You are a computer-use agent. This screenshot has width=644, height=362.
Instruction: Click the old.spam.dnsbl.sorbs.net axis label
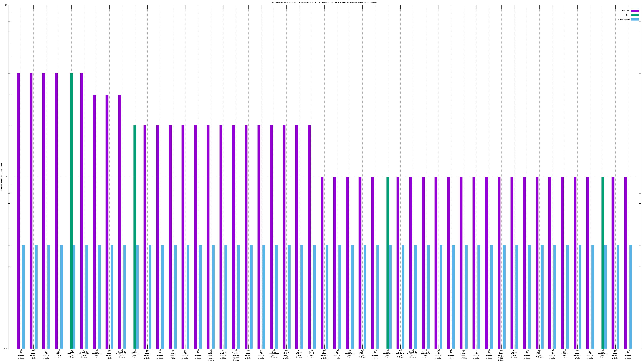(x=210, y=355)
